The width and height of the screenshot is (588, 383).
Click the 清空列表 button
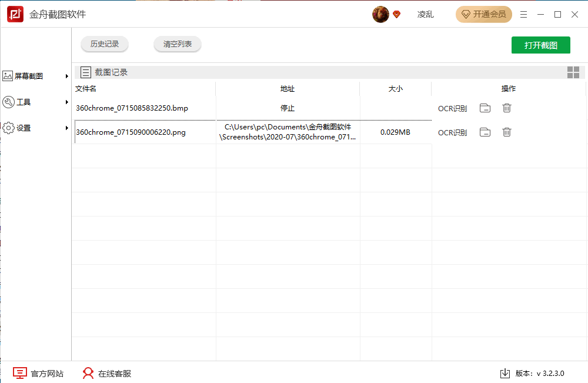click(x=178, y=44)
